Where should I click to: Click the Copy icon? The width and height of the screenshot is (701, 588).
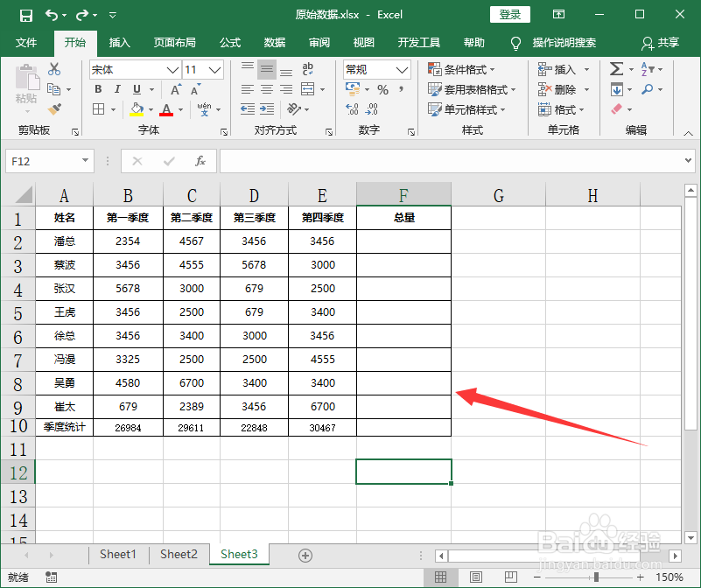(54, 89)
